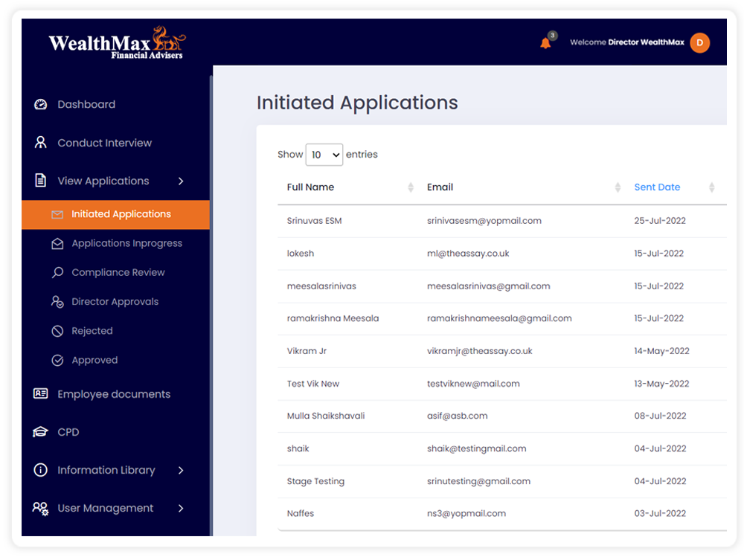
Task: Click email ml@theassay.co.uk
Action: pos(468,254)
